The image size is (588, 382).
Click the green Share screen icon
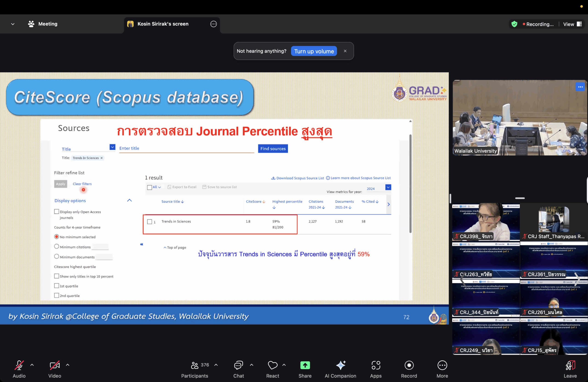305,365
